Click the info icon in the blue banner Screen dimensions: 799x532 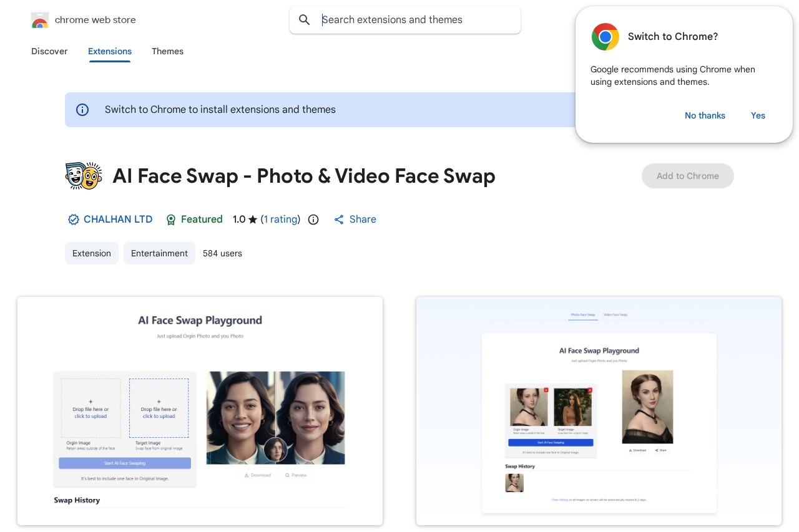[82, 110]
